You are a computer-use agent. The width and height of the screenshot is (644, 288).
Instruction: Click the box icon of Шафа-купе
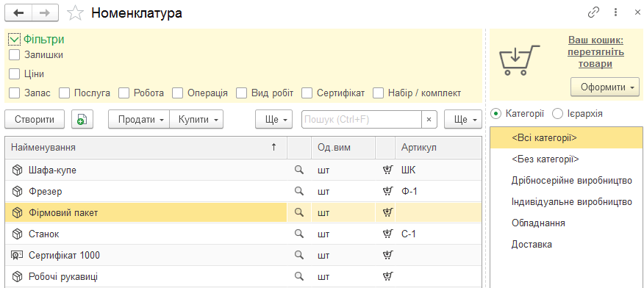tap(17, 170)
